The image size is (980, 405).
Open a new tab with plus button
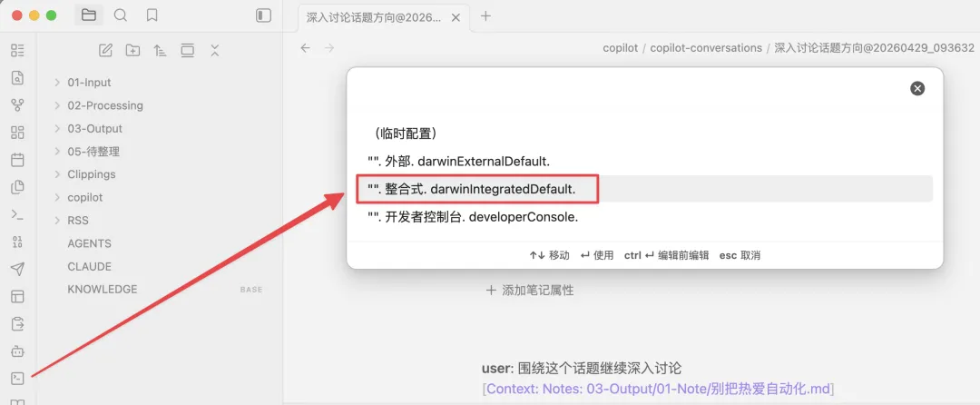point(485,15)
